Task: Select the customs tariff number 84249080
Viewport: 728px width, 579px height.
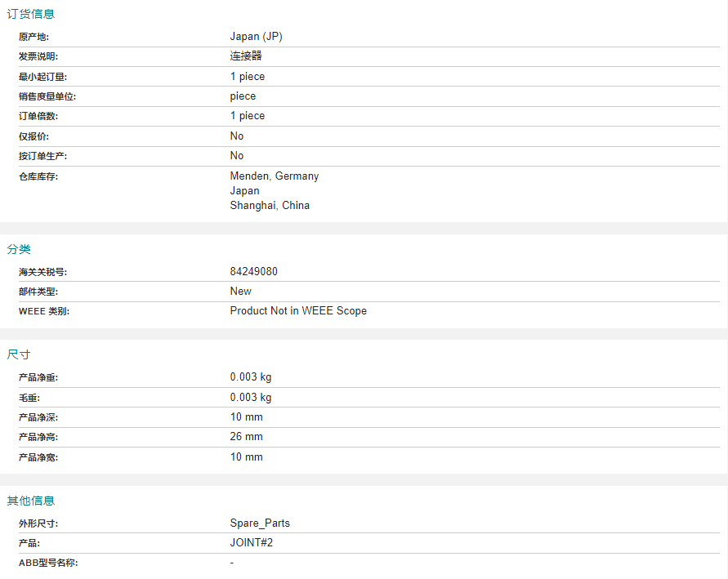Action: pyautogui.click(x=254, y=271)
